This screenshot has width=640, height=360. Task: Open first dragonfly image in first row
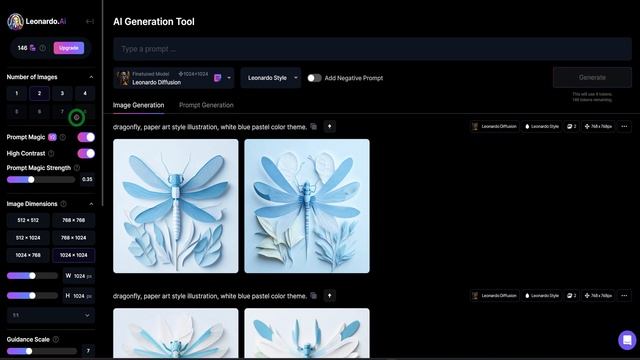[x=176, y=206]
